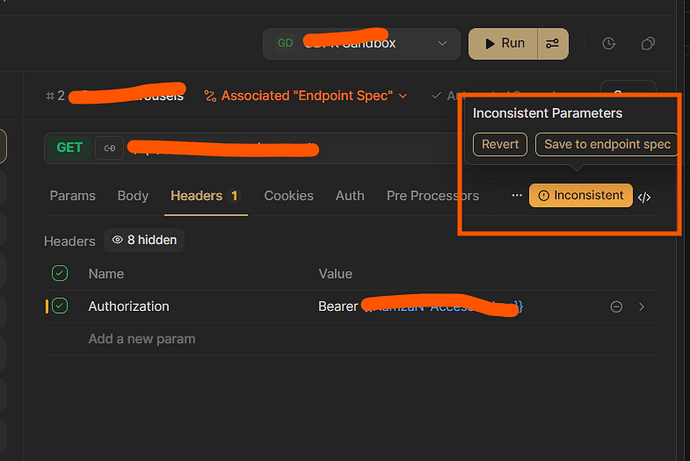
Task: Click the history clock icon
Action: point(609,44)
